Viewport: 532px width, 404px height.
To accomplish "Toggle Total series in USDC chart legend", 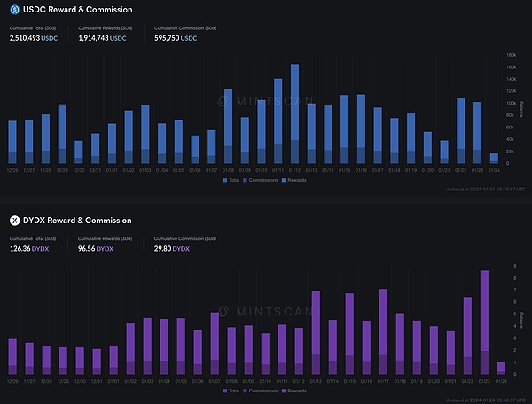I will (x=232, y=180).
